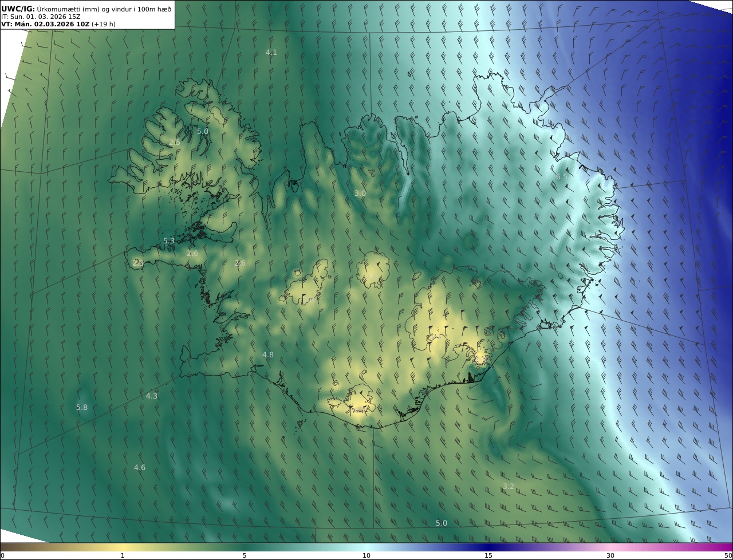Click the '15' tick on the colorbar
Viewport: 733px width, 560px height.
click(488, 555)
